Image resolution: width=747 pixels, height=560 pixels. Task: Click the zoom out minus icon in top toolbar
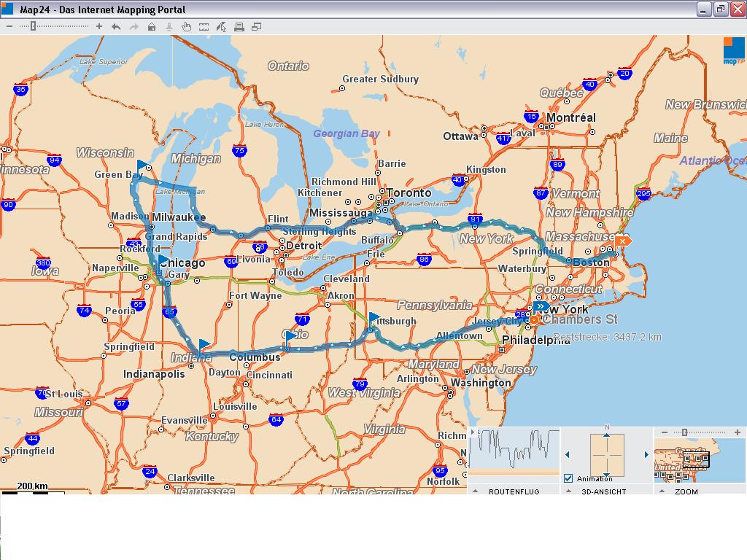click(x=9, y=27)
